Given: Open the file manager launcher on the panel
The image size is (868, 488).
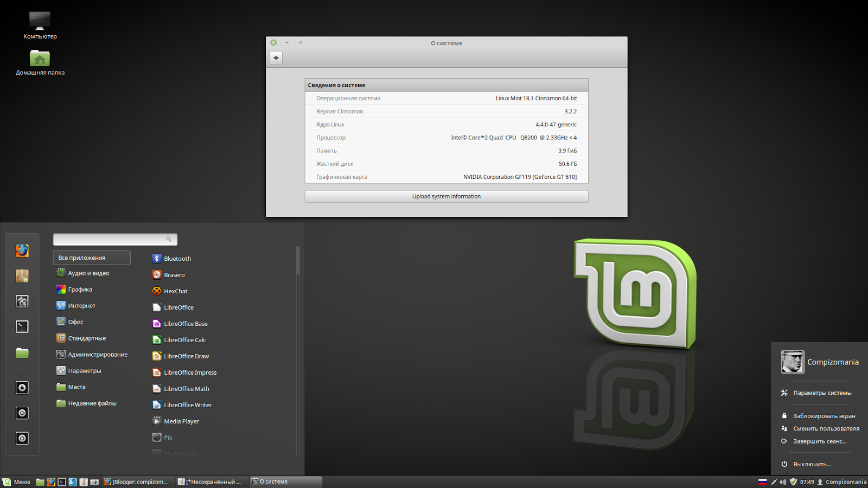Looking at the screenshot, I should (40, 481).
